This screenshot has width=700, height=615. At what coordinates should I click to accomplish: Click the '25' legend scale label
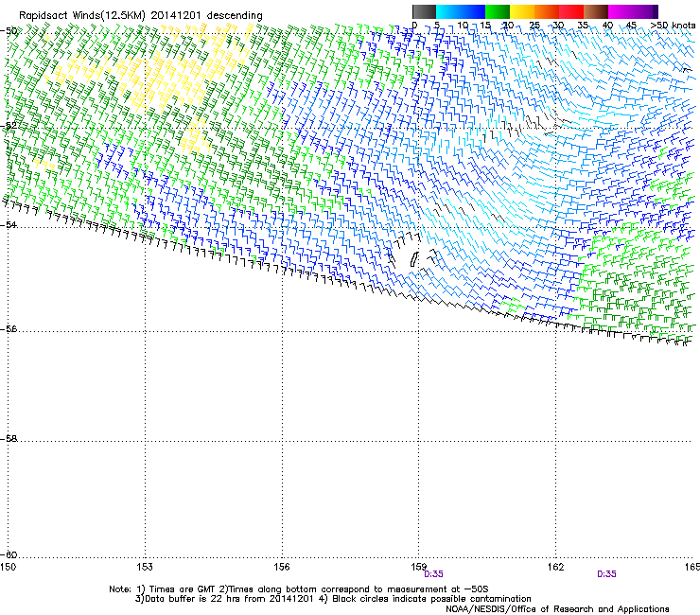pos(534,26)
